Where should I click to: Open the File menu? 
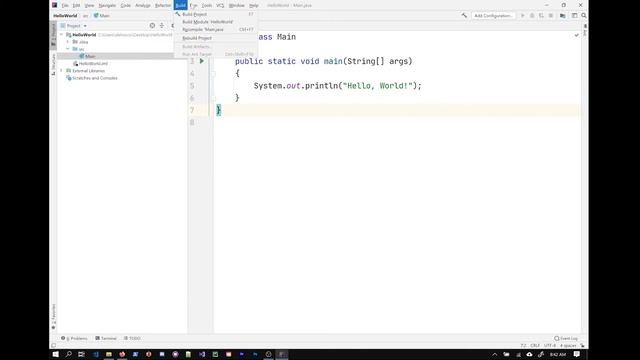pos(65,5)
